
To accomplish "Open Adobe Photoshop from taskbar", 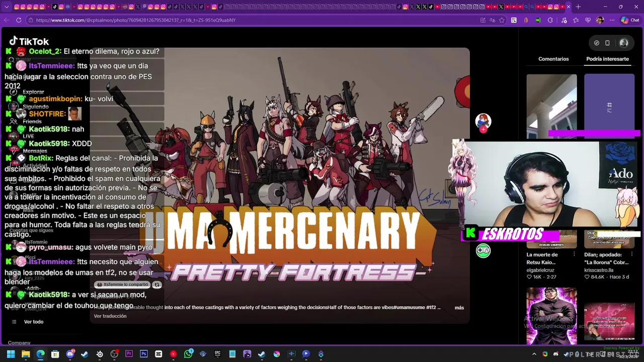I will tap(144, 354).
